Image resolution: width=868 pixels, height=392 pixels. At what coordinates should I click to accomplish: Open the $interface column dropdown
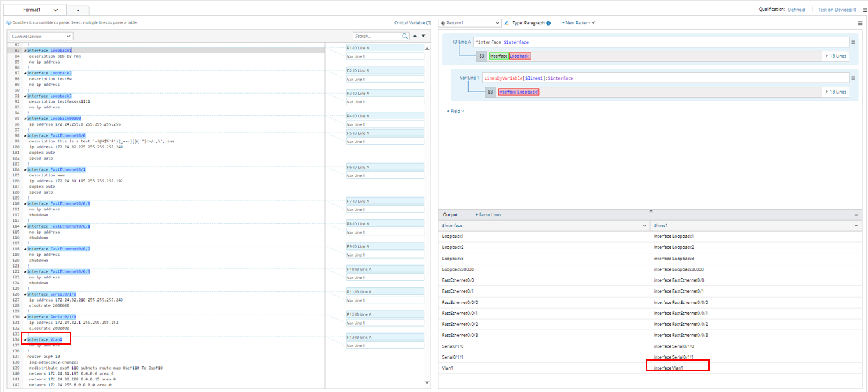click(644, 226)
